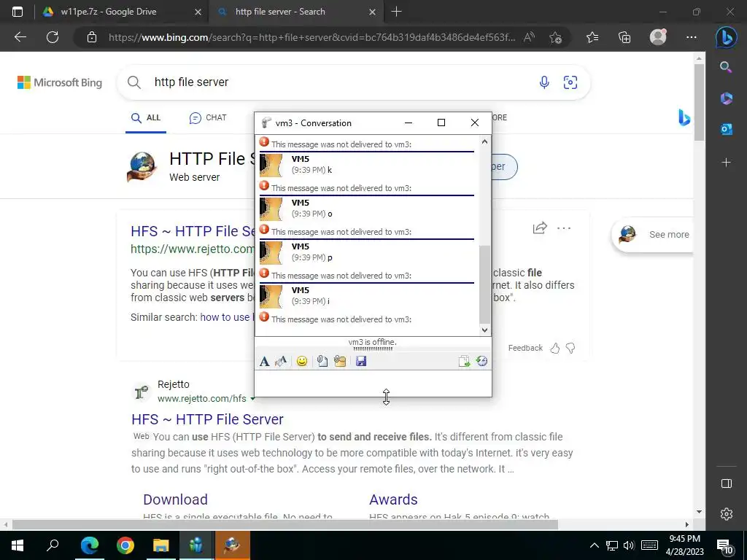This screenshot has height=560, width=747.
Task: Click the message input box in vm3 conversation
Action: click(x=373, y=384)
